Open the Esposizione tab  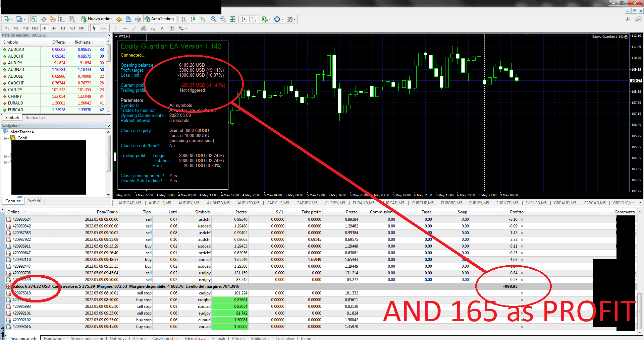pos(54,338)
